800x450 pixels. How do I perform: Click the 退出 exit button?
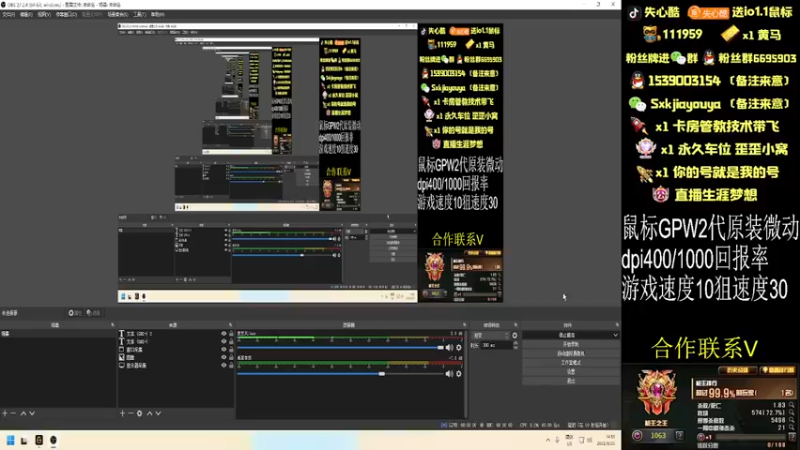tap(570, 381)
